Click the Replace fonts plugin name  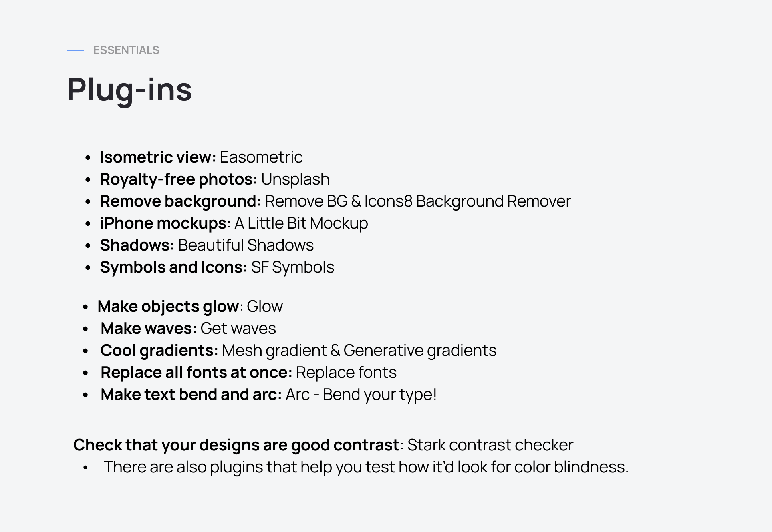(x=346, y=373)
